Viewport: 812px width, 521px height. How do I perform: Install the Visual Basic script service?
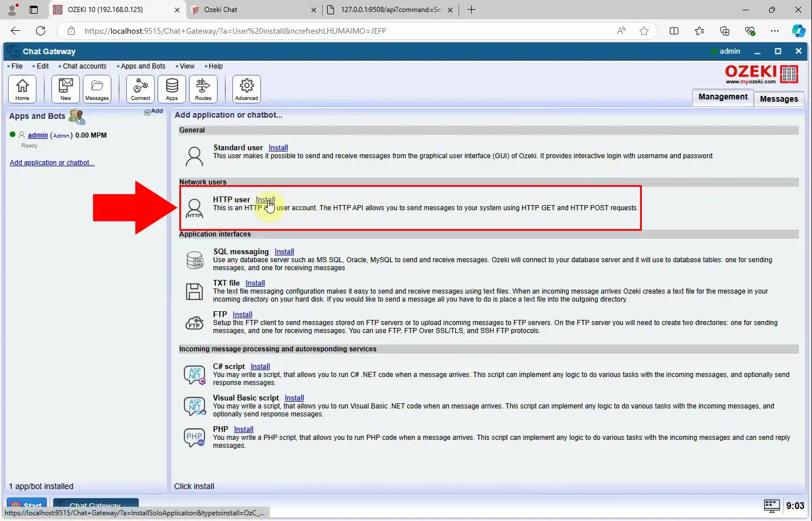294,398
